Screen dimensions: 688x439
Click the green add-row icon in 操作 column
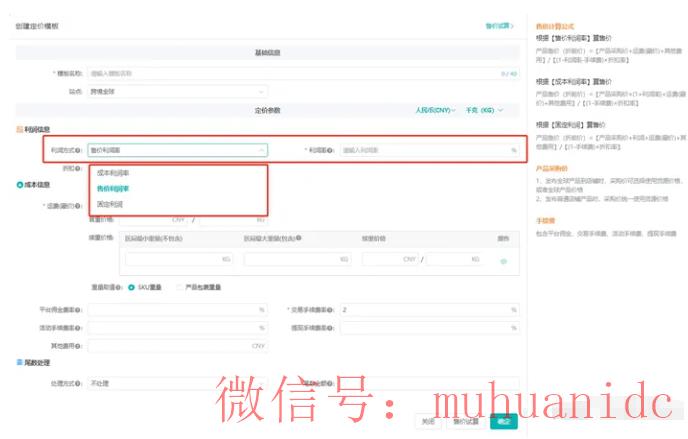[504, 261]
